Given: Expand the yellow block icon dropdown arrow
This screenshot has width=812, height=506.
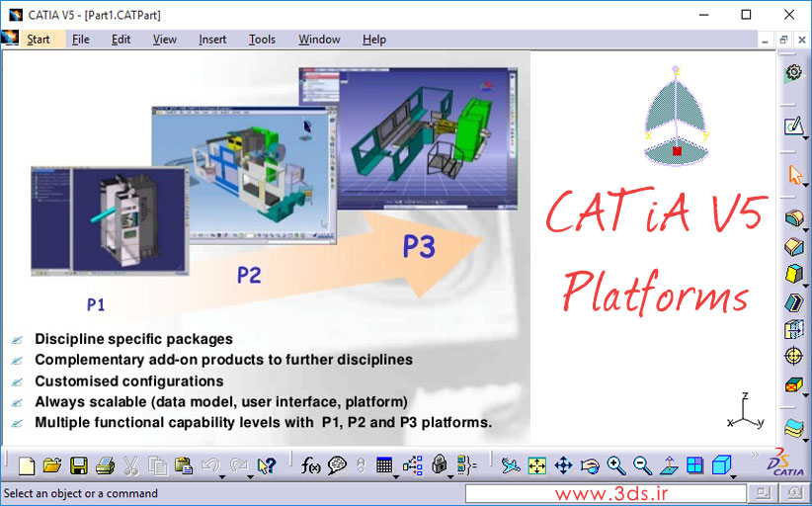Looking at the screenshot, I should point(805,286).
